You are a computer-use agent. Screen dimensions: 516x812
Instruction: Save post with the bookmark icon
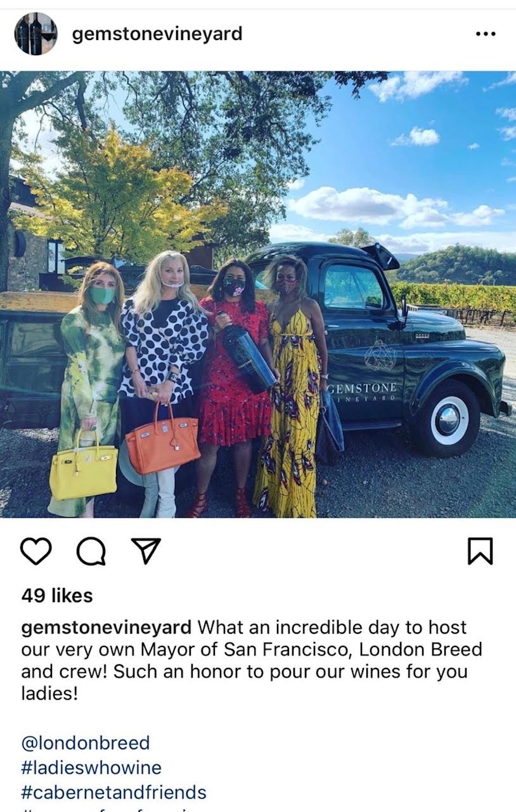(480, 551)
